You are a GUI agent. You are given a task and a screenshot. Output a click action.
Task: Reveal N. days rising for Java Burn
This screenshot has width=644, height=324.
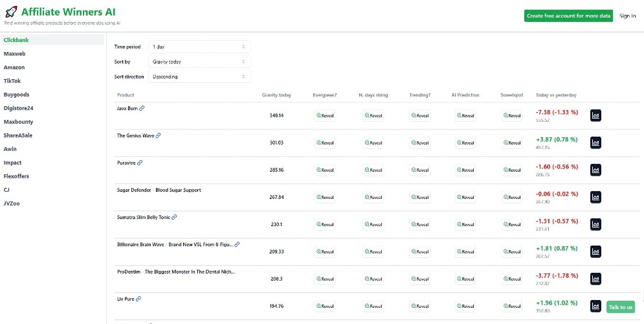[x=373, y=115]
